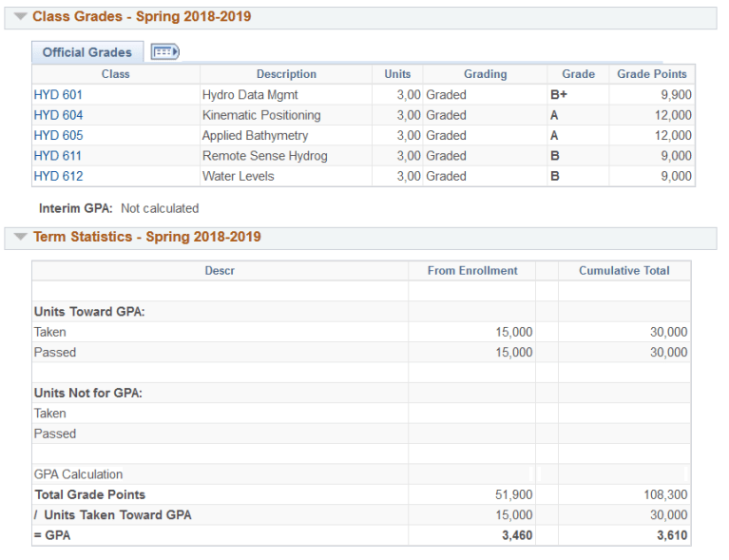Open the HYD 611 class link
729x560 pixels.
58,156
